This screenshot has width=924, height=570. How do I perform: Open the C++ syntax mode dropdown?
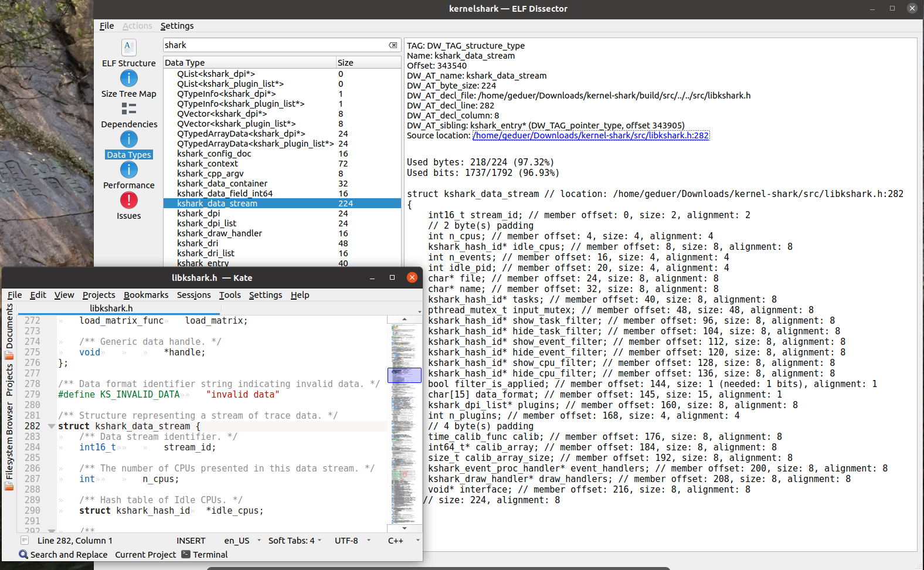[404, 540]
